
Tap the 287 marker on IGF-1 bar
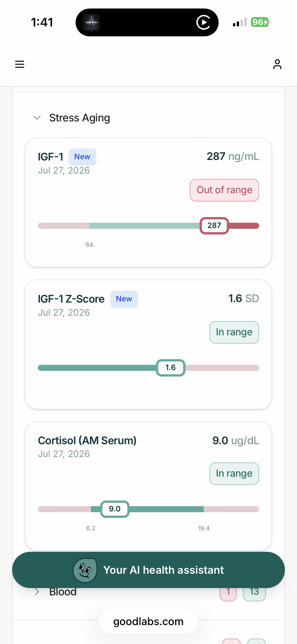pos(214,226)
